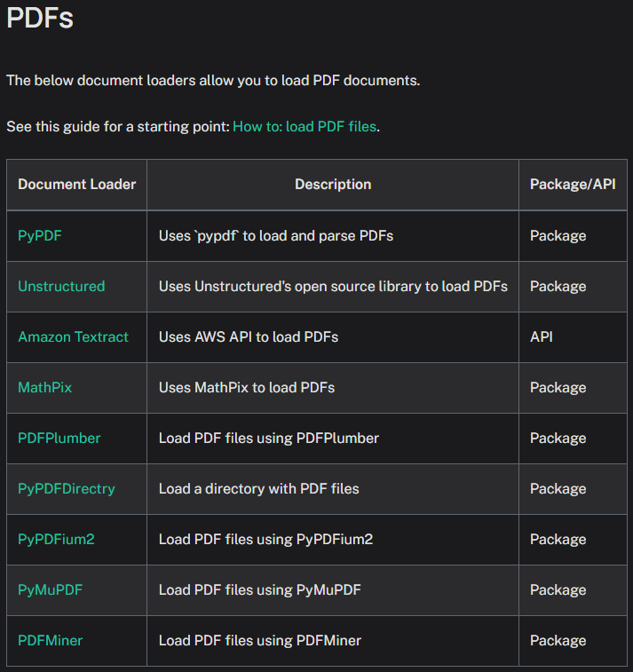
Task: Click the 'Package/API' column header
Action: 573,185
